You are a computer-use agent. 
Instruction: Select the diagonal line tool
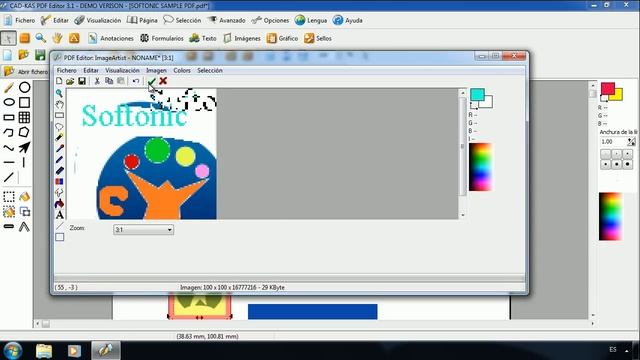click(9, 177)
